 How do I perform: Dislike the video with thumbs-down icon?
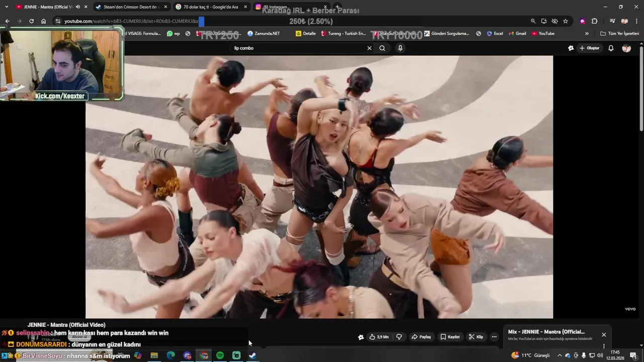coord(399,337)
